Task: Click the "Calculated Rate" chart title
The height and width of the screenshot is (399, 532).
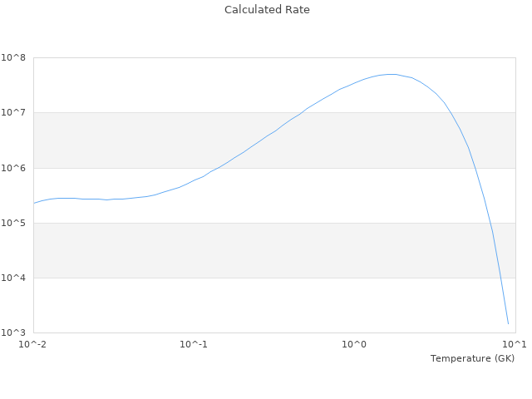Action: (x=266, y=10)
